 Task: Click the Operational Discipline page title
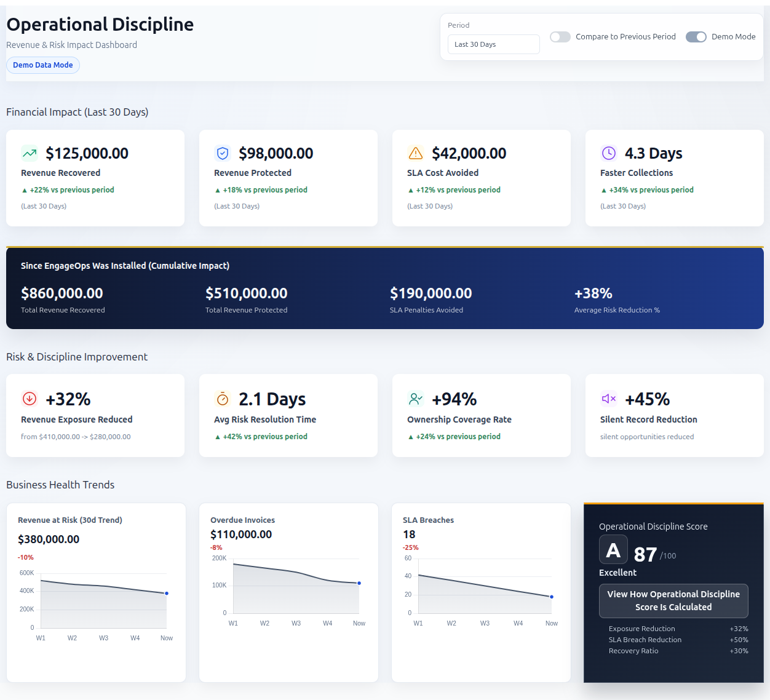coord(100,25)
